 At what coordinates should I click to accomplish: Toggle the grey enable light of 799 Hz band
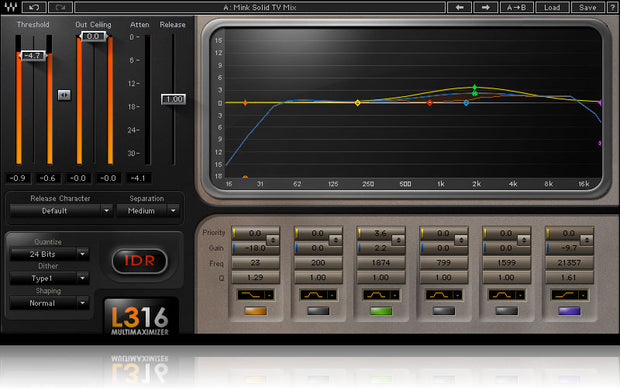(444, 311)
